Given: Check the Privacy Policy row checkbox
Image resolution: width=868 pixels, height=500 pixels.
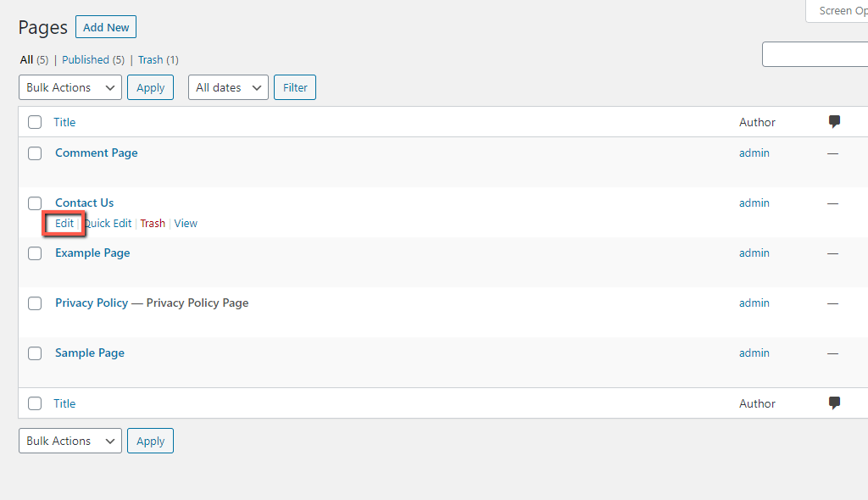Looking at the screenshot, I should [35, 303].
